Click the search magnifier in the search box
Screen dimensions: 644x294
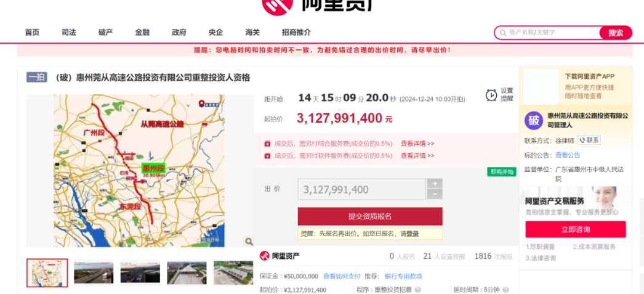pos(503,33)
